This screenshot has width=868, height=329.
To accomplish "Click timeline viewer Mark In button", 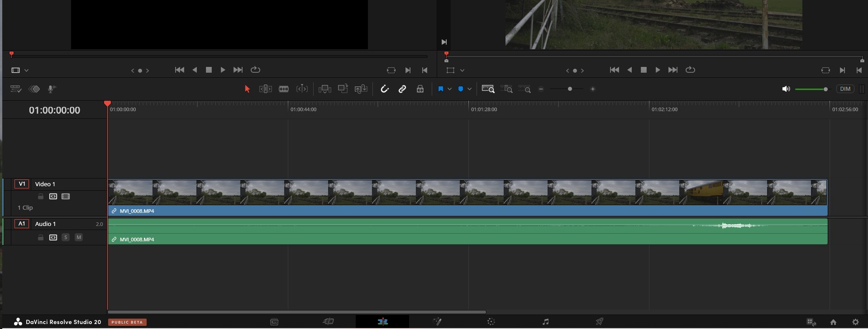I will coord(842,70).
